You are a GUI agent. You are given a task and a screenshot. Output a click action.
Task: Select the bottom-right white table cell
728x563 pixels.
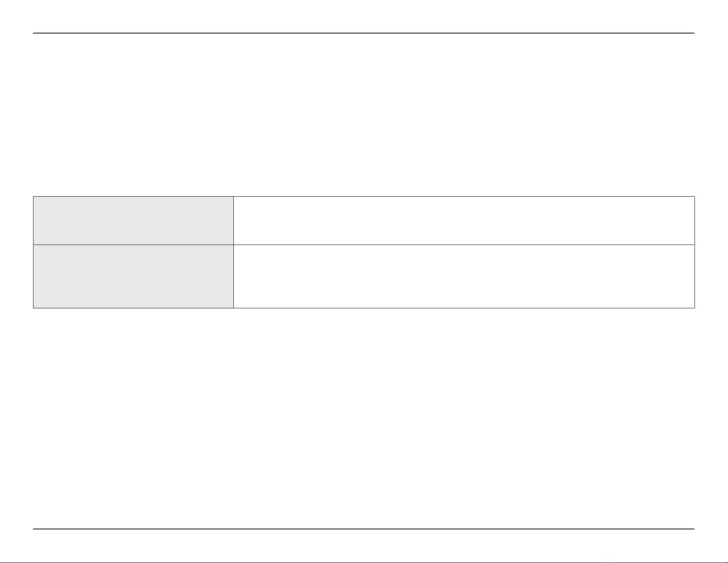464,276
